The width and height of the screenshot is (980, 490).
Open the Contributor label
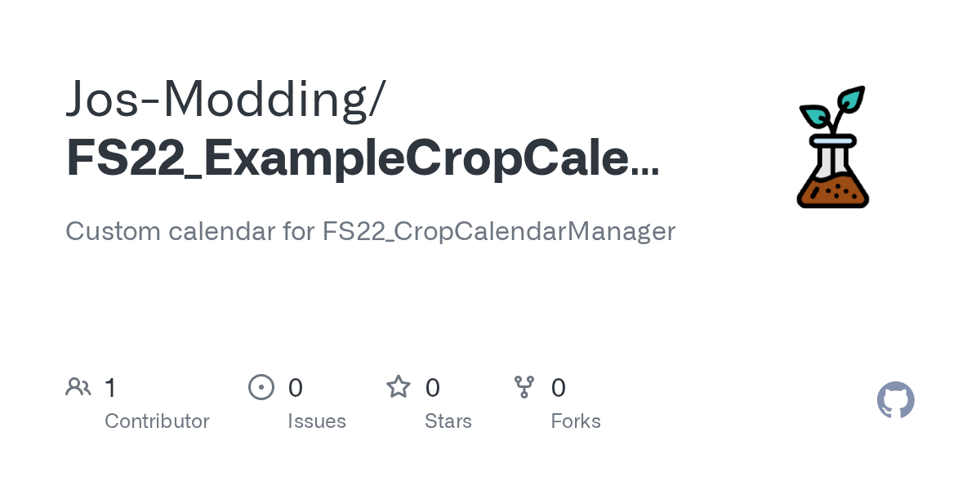pos(157,421)
